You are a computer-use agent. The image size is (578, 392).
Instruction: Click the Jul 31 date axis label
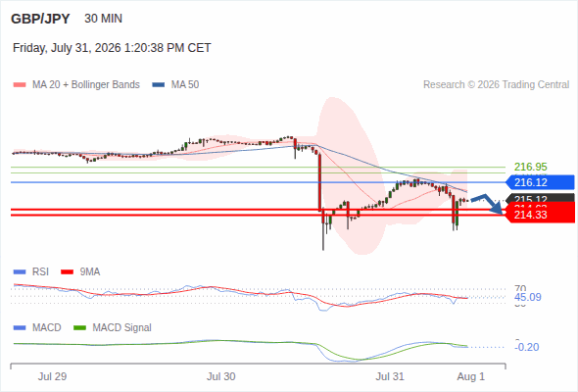click(390, 376)
